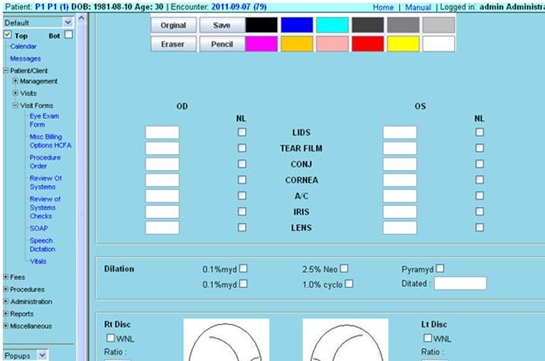Screen dimensions: 545x361
Task: Enable 1.0% cyclo dilation checkbox
Action: pos(349,284)
